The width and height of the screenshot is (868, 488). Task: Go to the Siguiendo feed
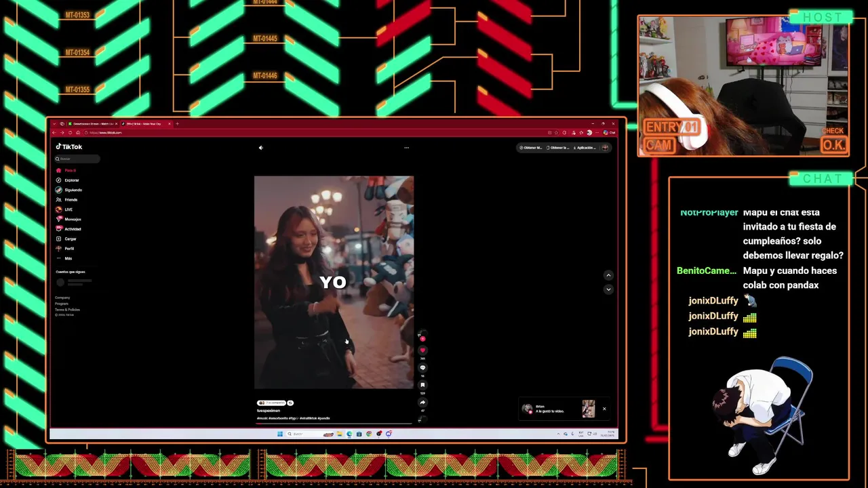(x=68, y=190)
